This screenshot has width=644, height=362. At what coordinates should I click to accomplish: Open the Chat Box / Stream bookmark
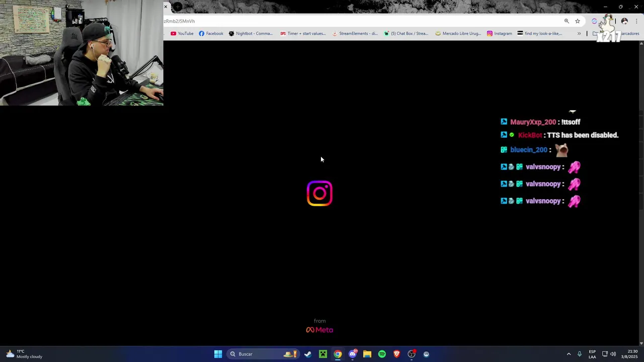point(406,34)
